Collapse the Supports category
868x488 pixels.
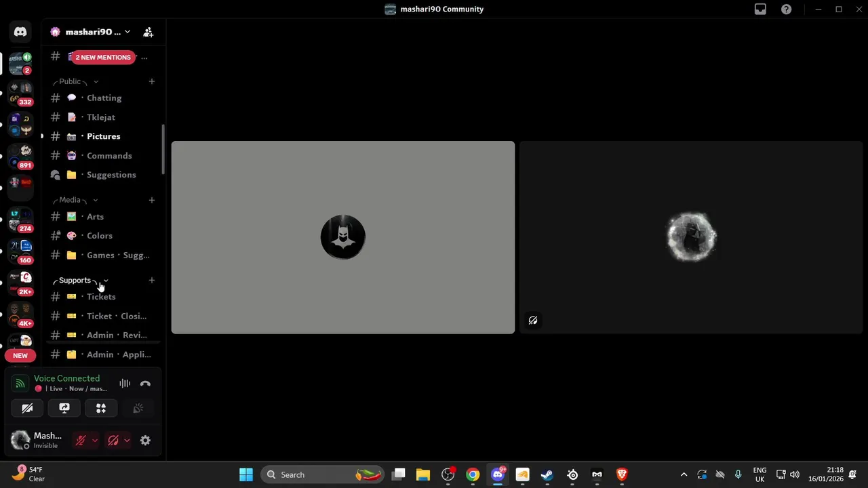coord(80,280)
